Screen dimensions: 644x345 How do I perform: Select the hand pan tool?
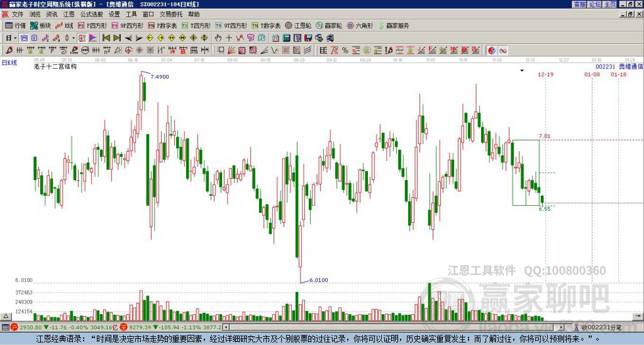tap(218, 38)
